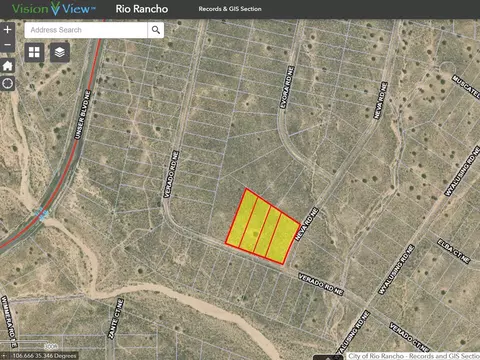Click the VERADO RD NE label near Unser

171,174
